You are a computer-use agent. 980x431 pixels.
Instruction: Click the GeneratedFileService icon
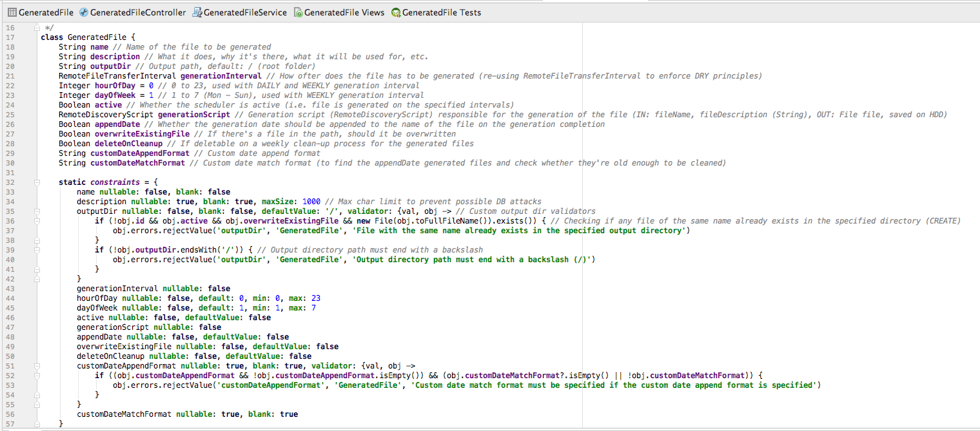tap(197, 12)
